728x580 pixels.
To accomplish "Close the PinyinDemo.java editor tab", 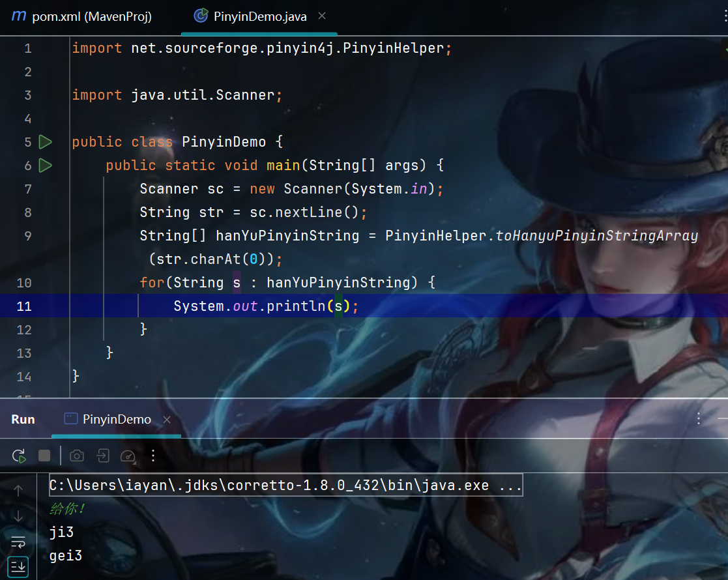I will pos(322,16).
